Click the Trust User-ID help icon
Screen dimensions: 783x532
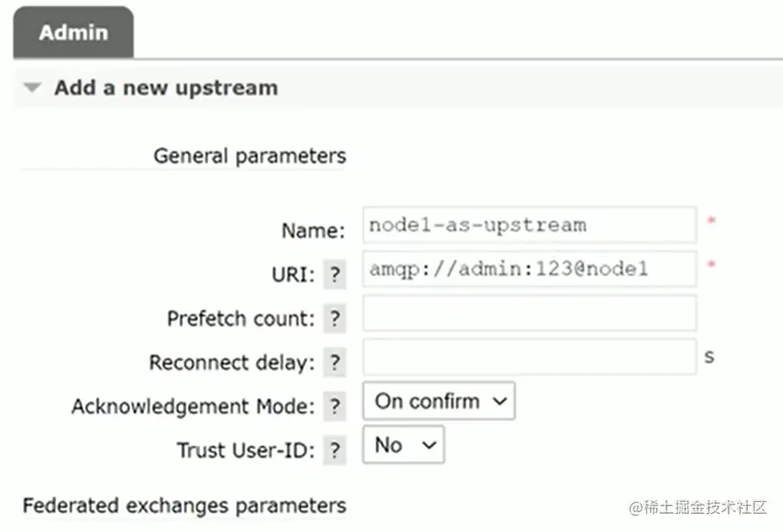pos(335,450)
